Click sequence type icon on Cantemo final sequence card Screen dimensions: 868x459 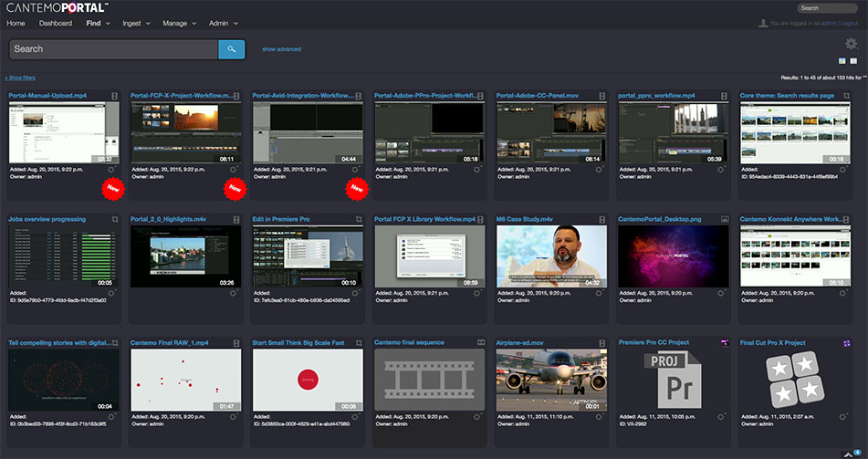481,343
